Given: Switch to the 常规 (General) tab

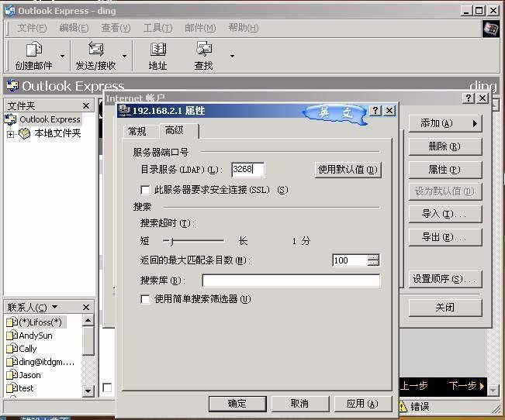Looking at the screenshot, I should pyautogui.click(x=137, y=131).
